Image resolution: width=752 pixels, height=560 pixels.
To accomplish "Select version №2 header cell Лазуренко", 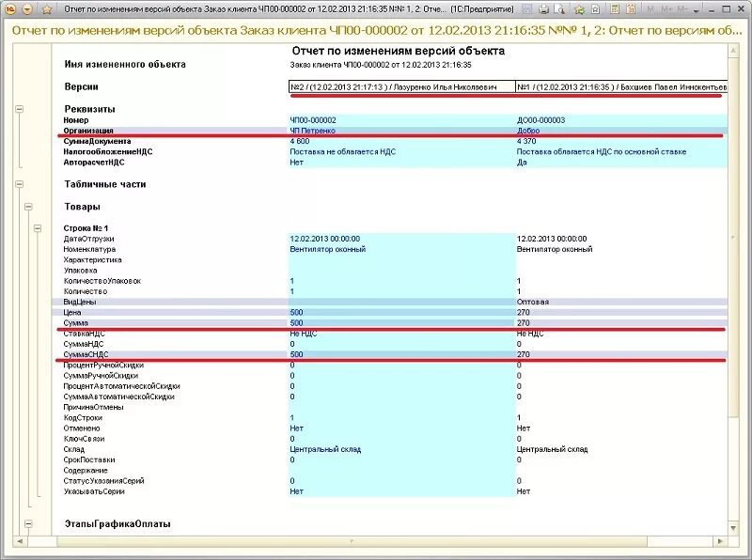I will (402, 86).
